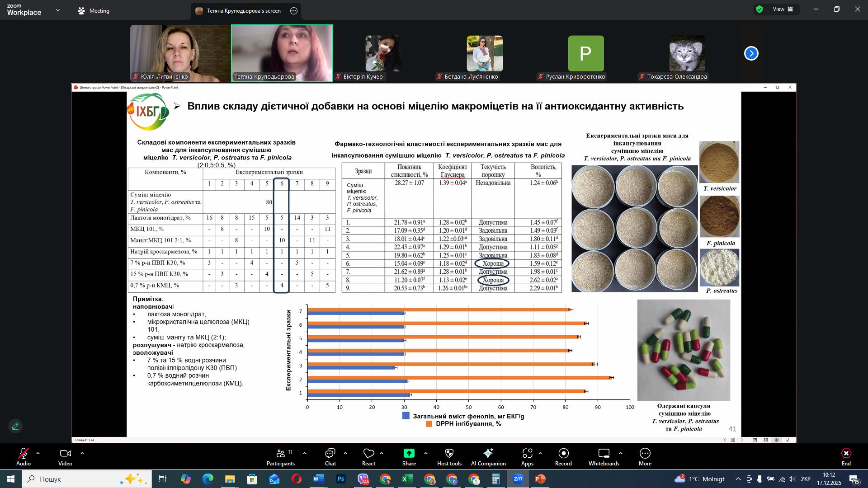This screenshot has width=868, height=488.
Task: Open the React emoji menu
Action: pos(368,457)
